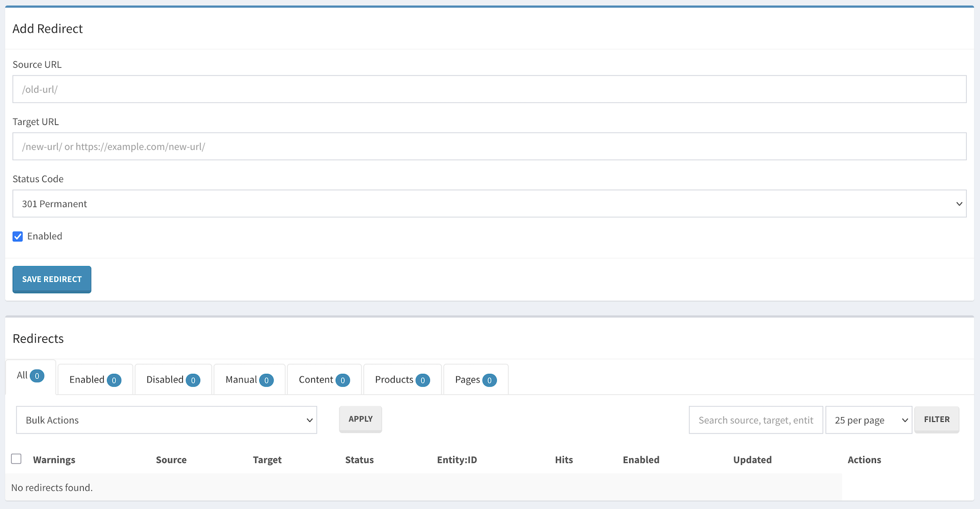Click the Filter button
The image size is (980, 509).
[x=937, y=419]
